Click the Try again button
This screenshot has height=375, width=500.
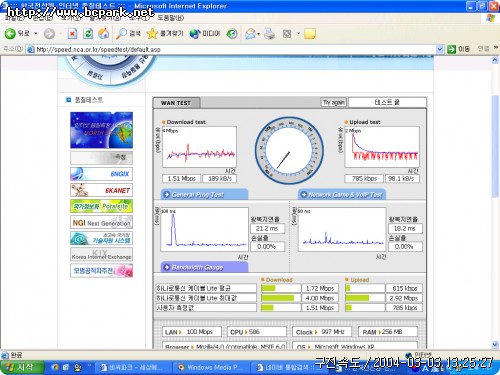[333, 102]
